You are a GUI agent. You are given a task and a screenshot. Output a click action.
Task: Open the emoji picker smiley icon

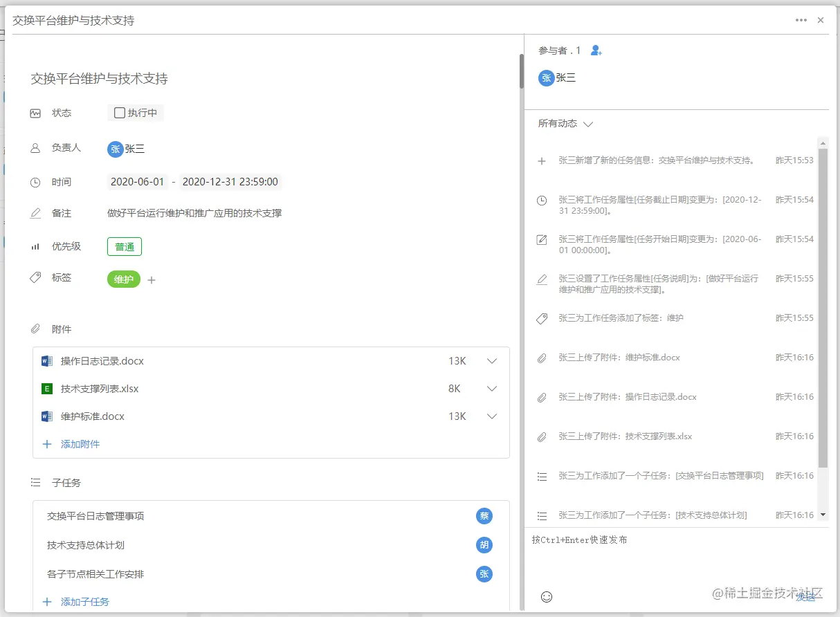coord(547,596)
